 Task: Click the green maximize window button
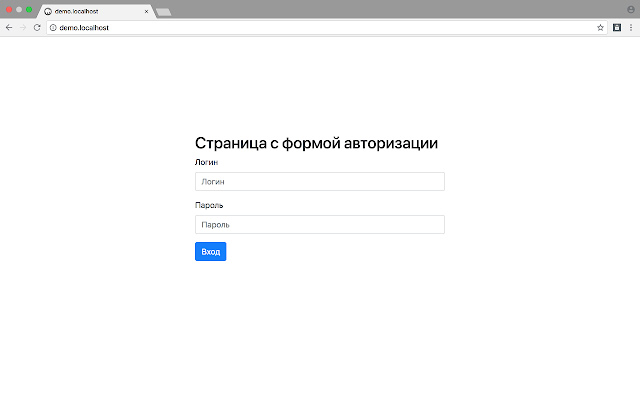pos(29,9)
